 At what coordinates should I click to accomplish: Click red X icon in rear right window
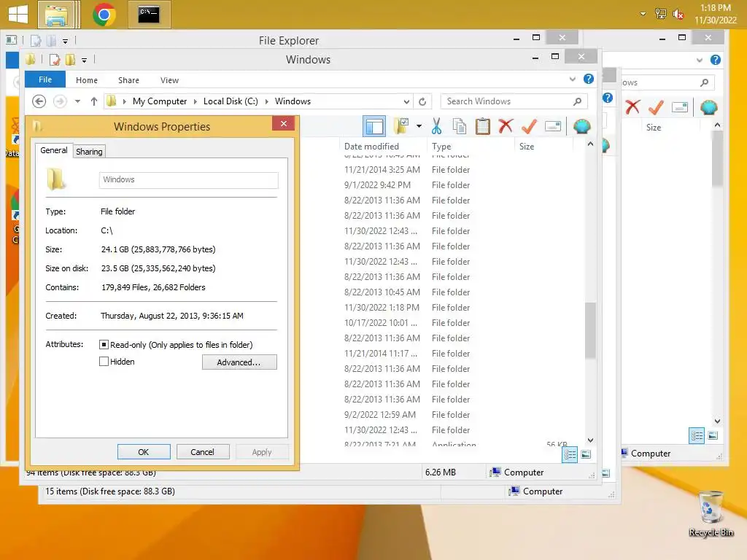coord(632,107)
